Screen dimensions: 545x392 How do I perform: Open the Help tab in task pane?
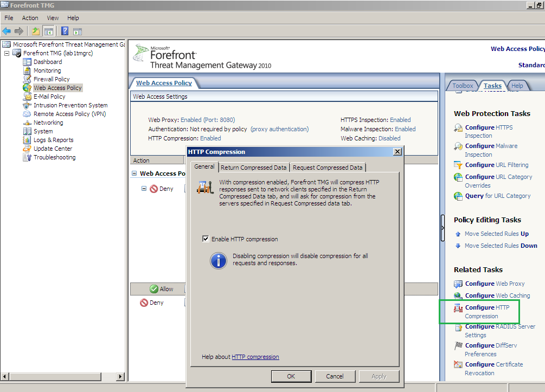pyautogui.click(x=517, y=86)
